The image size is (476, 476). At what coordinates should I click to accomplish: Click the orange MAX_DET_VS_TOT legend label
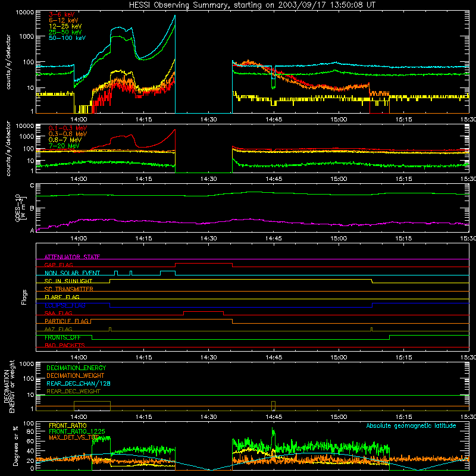(x=74, y=437)
